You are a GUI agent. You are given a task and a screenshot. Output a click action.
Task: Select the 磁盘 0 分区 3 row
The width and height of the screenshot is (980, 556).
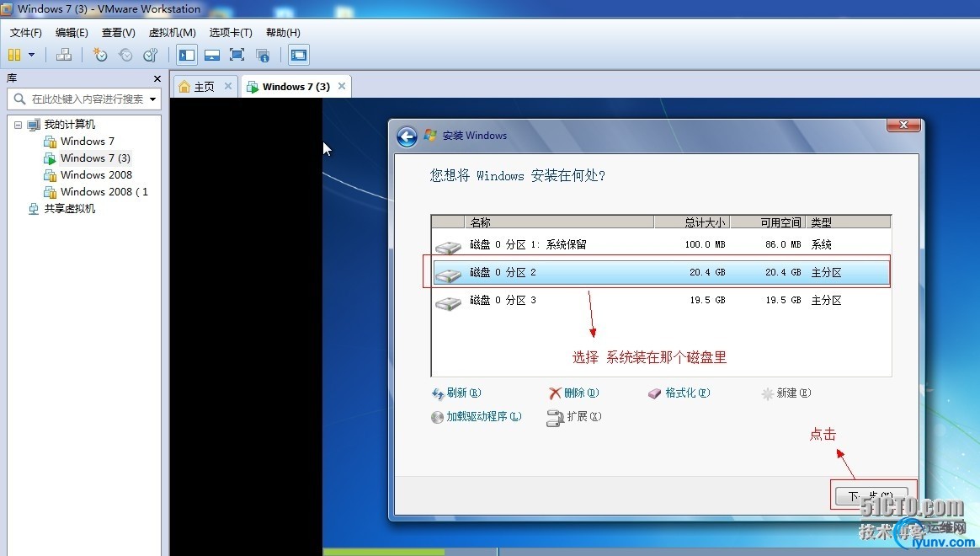[x=661, y=301]
